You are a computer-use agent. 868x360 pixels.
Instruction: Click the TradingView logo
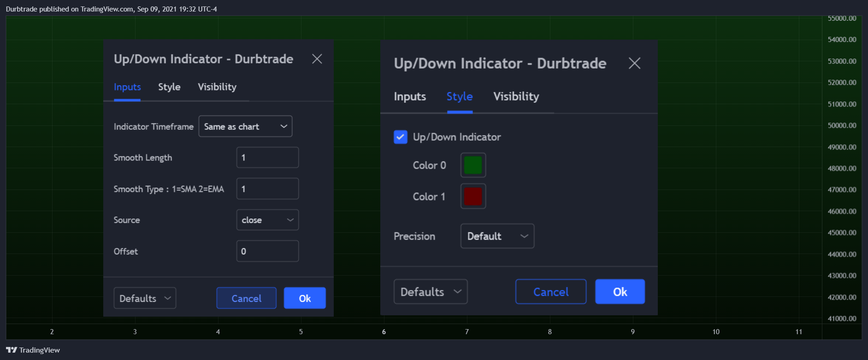coord(33,350)
